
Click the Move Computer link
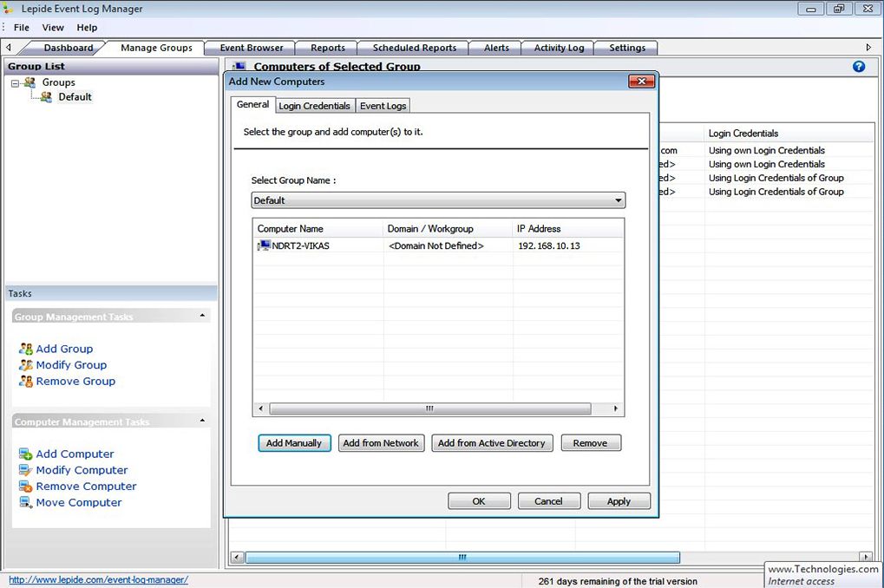(79, 502)
